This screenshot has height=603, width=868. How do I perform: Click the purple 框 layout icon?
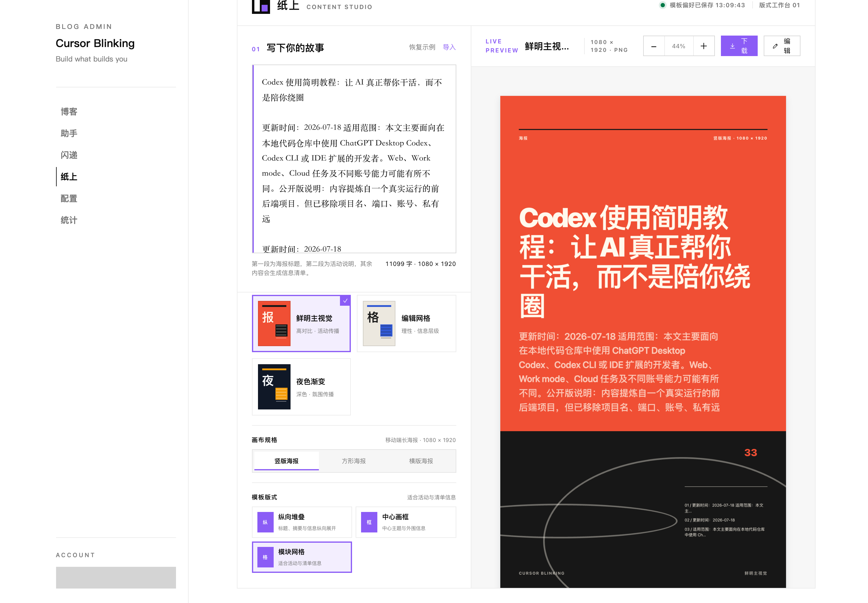coord(369,522)
